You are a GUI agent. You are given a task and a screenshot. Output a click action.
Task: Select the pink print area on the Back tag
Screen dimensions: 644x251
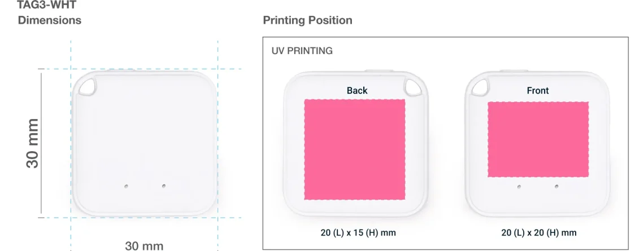(x=355, y=149)
